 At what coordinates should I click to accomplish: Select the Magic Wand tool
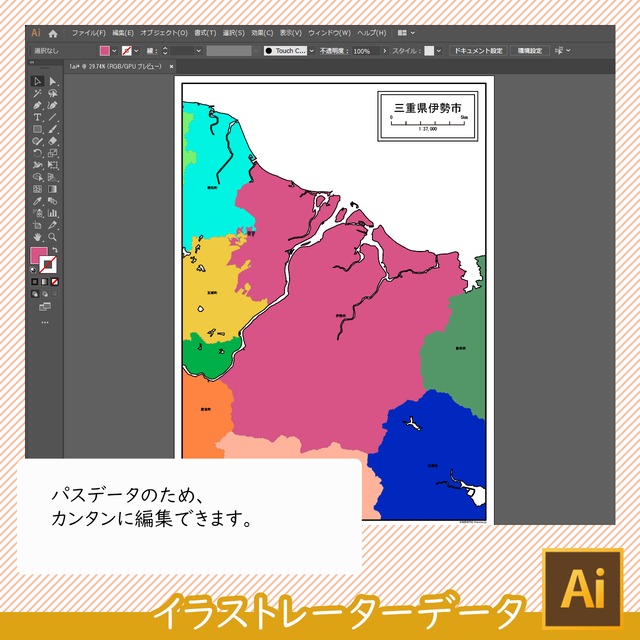pyautogui.click(x=37, y=93)
